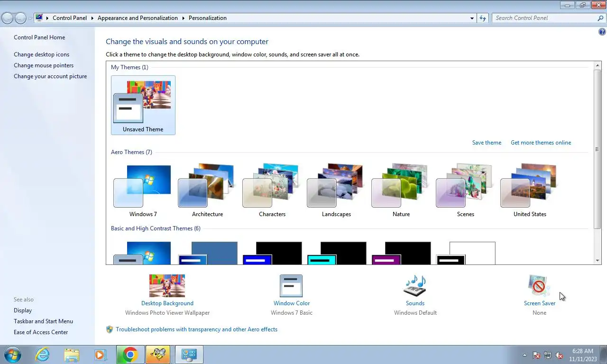Expand the arrow before Control Panel breadcrumb
Screen dimensions: 607x364
pos(47,18)
